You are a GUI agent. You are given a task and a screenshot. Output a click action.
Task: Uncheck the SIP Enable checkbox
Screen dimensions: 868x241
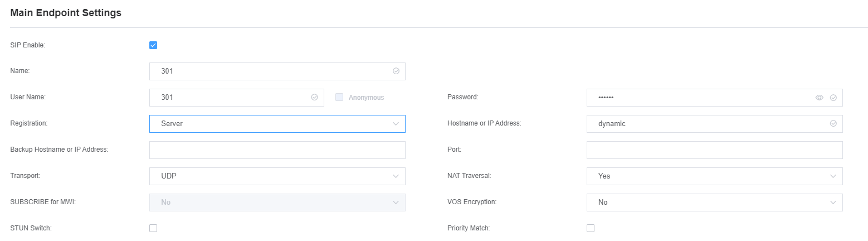(153, 45)
